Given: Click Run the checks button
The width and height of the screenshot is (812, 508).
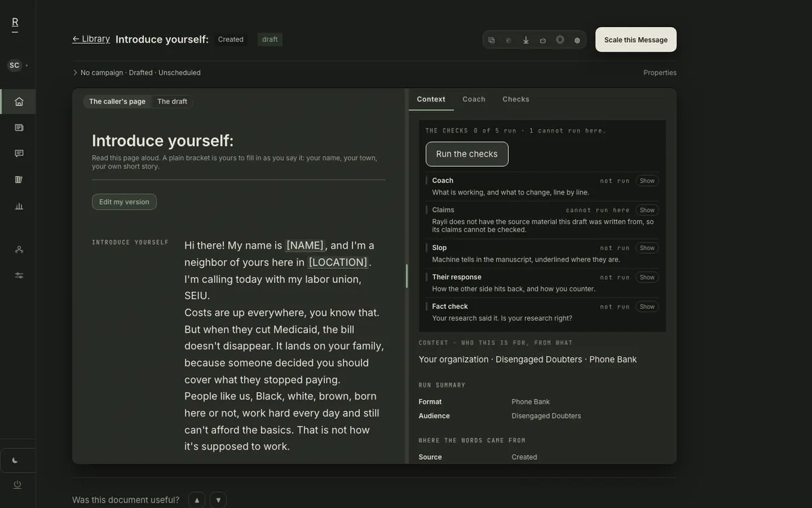Looking at the screenshot, I should coord(467,154).
